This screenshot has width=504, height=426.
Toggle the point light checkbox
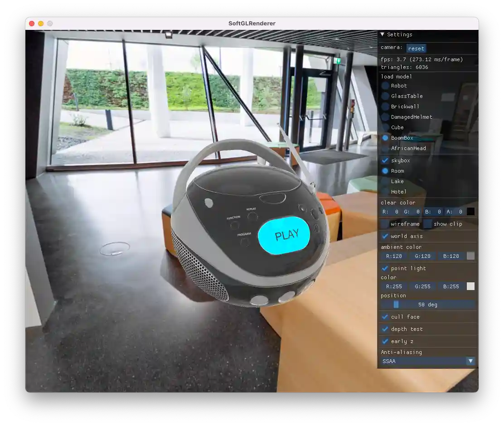385,268
